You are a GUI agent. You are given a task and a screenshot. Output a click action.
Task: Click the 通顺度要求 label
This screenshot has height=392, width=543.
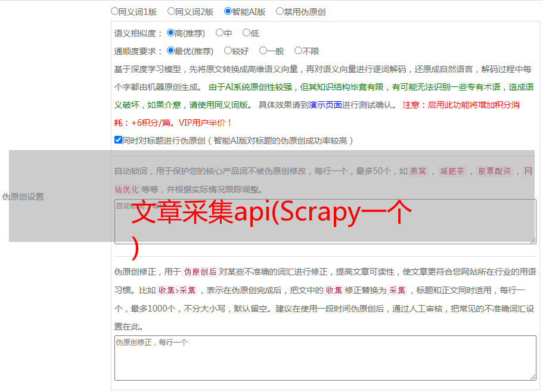point(138,52)
